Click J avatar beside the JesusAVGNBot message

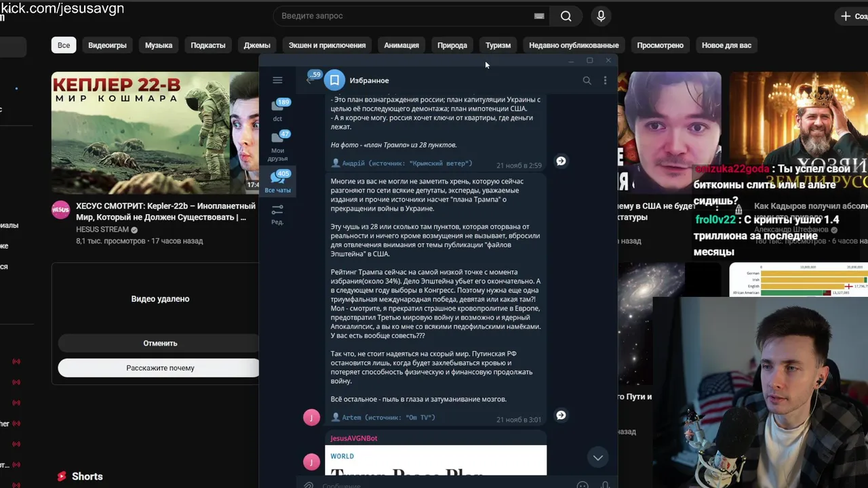[311, 462]
